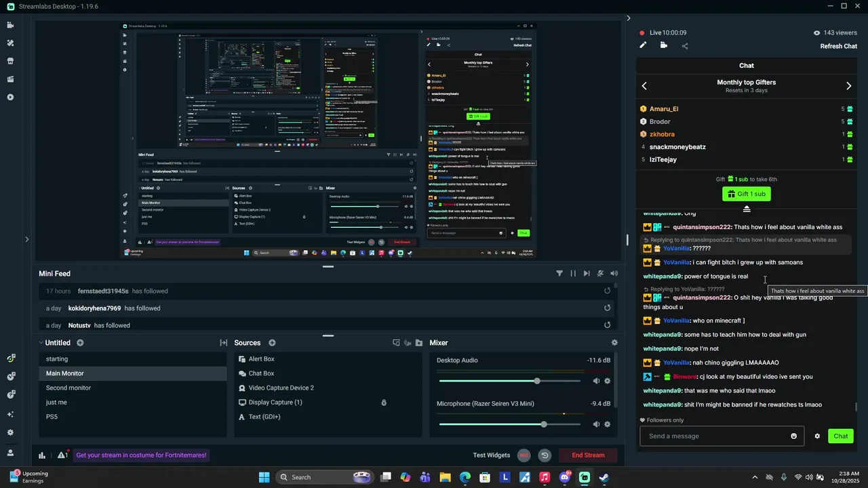Edit stream info pencil icon
Screen dimensions: 868x488
643,45
